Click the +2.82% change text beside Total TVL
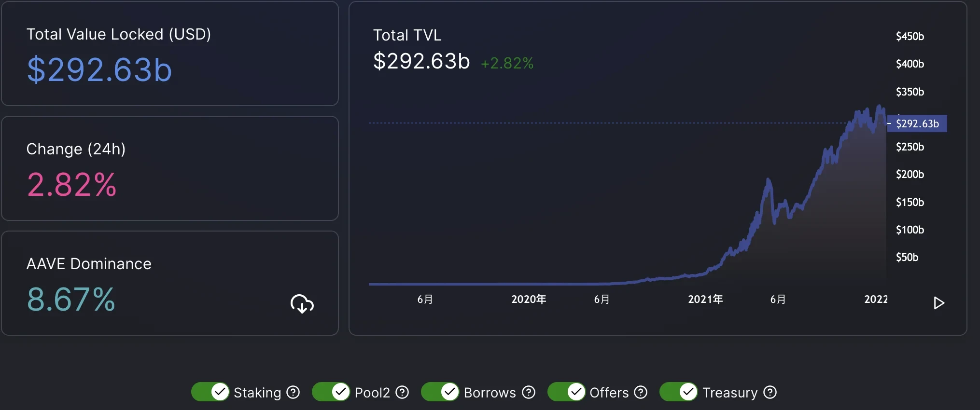Screen dimensions: 980x410 click(x=507, y=63)
